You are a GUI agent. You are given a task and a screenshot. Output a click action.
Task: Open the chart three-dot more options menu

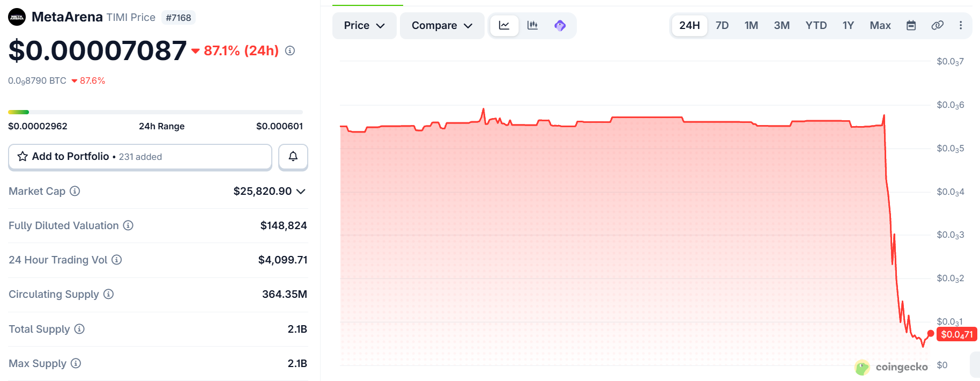961,25
